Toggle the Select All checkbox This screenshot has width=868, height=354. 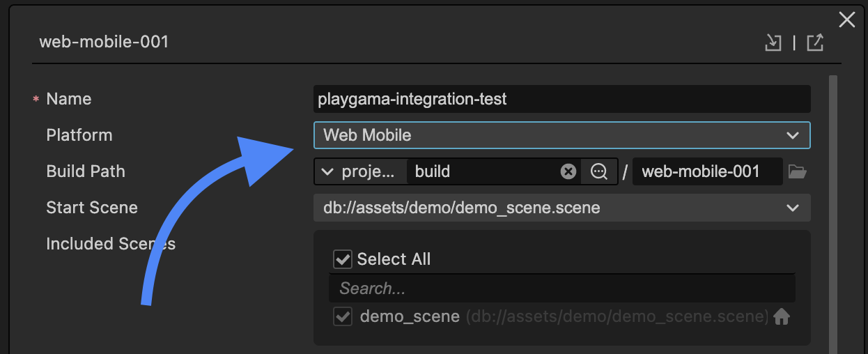pyautogui.click(x=342, y=259)
